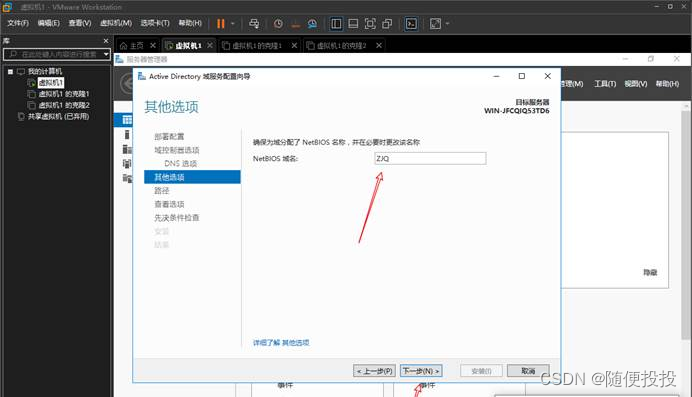The image size is (692, 397).
Task: Click the all servers sidebar icon
Action: [127, 149]
